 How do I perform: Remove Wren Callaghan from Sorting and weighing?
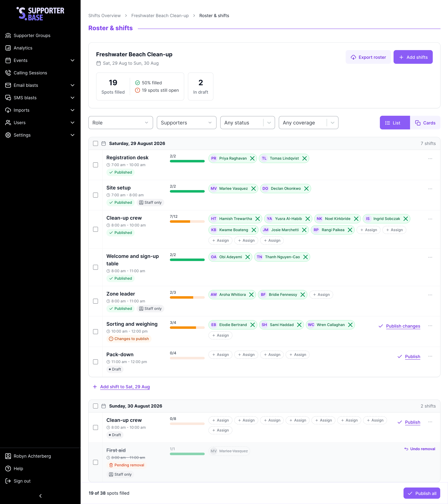[x=350, y=325]
